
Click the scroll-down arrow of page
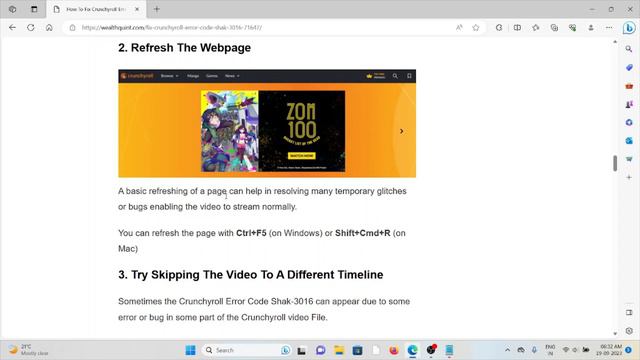615,333
